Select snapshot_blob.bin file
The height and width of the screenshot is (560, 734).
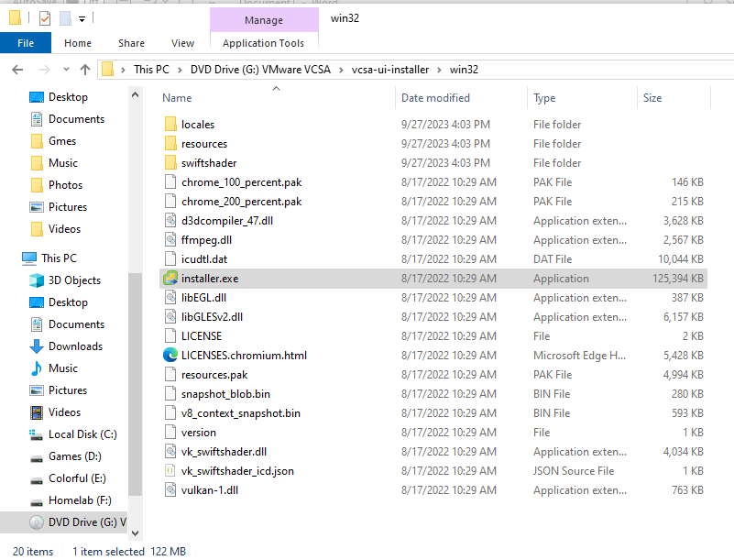click(x=433, y=393)
